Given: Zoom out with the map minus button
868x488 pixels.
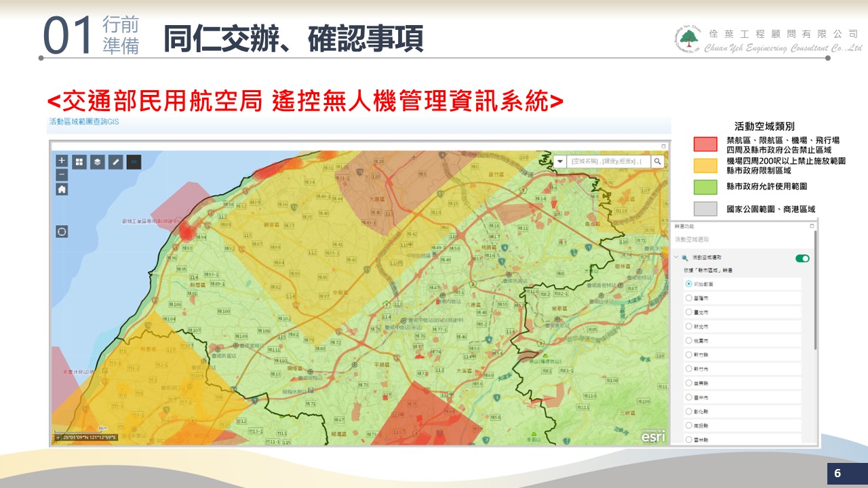Looking at the screenshot, I should point(62,174).
